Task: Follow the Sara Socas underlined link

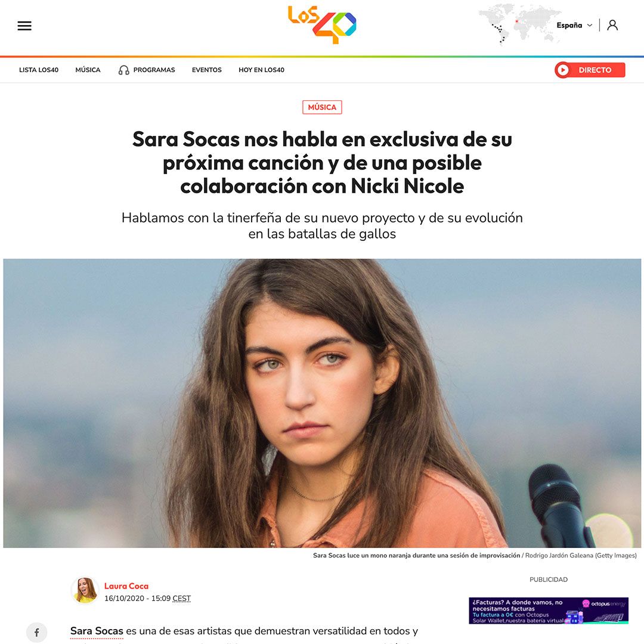Action: click(x=97, y=631)
